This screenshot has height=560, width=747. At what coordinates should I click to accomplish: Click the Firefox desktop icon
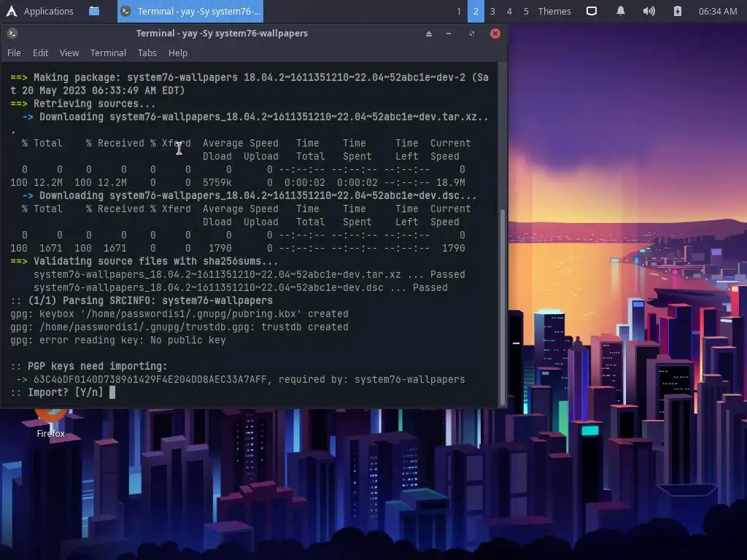(x=50, y=423)
